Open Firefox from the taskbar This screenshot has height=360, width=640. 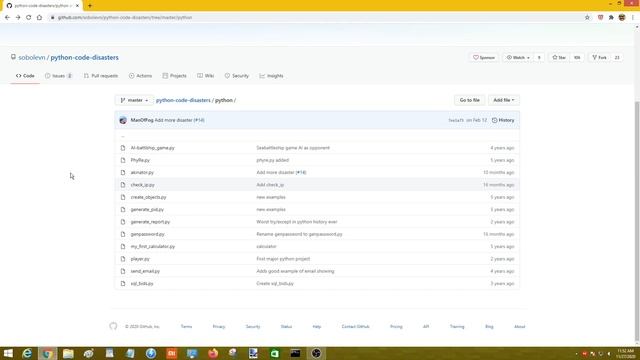pos(213,353)
